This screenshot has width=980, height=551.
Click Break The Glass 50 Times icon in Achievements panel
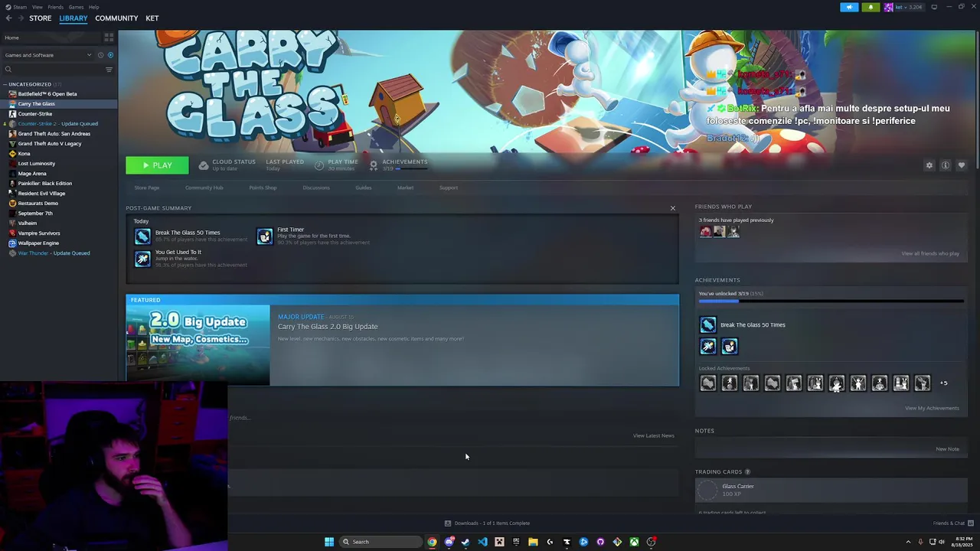coord(707,324)
